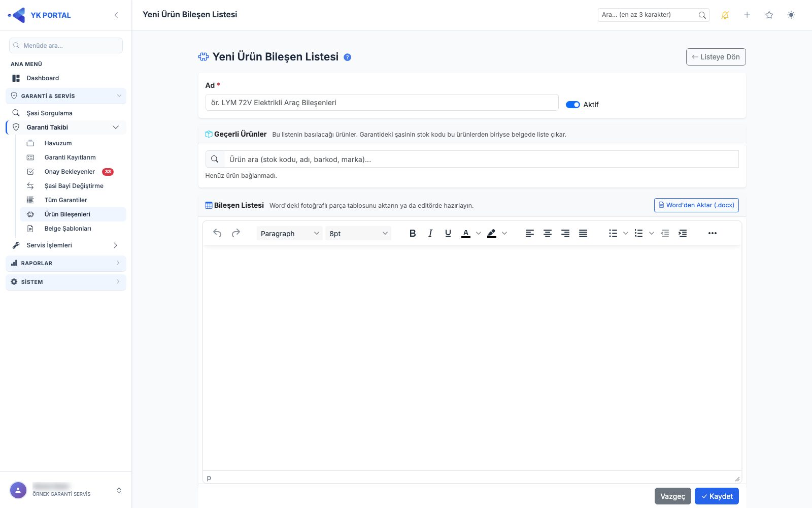Click the plus icon in top bar
This screenshot has height=508, width=812.
(747, 15)
